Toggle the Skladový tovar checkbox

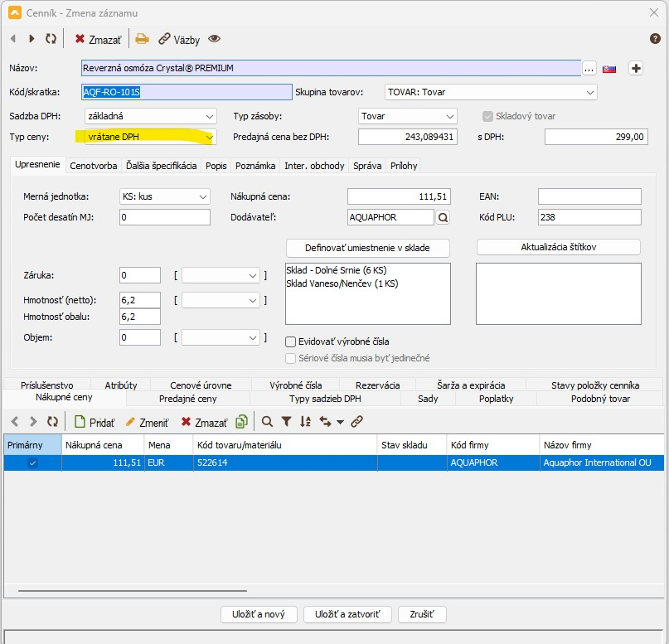(x=488, y=117)
